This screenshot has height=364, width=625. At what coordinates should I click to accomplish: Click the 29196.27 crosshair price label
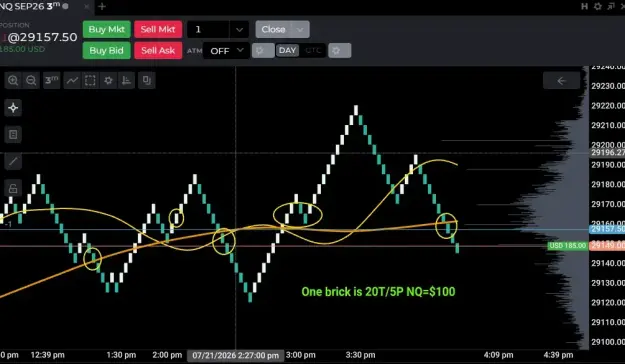607,153
